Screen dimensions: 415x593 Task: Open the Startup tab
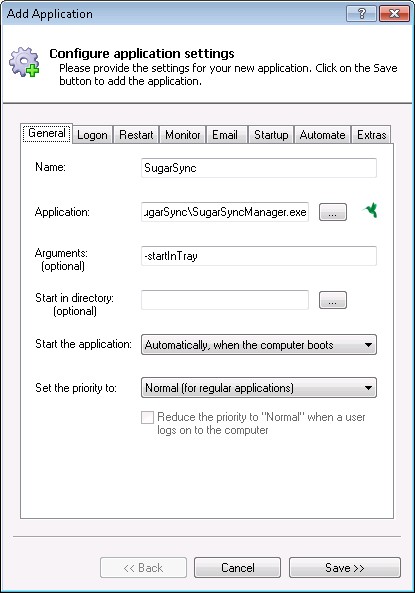click(x=271, y=135)
